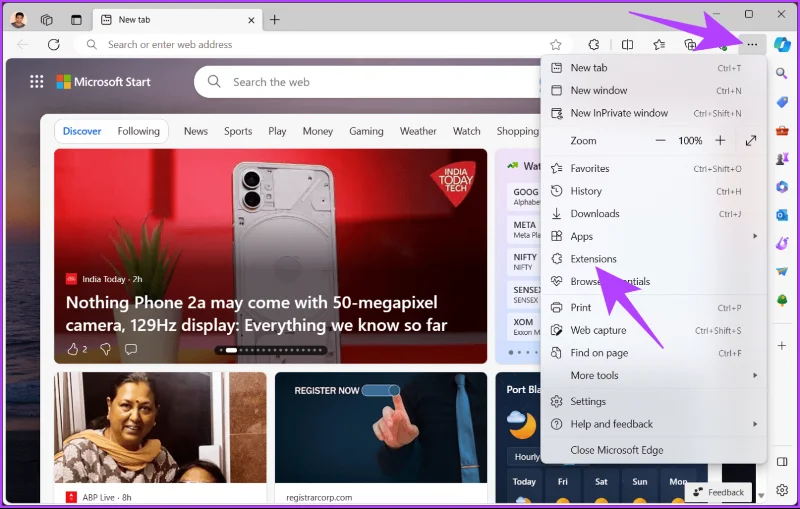
Task: Open the sidebar Drop paper plane icon
Action: [782, 272]
